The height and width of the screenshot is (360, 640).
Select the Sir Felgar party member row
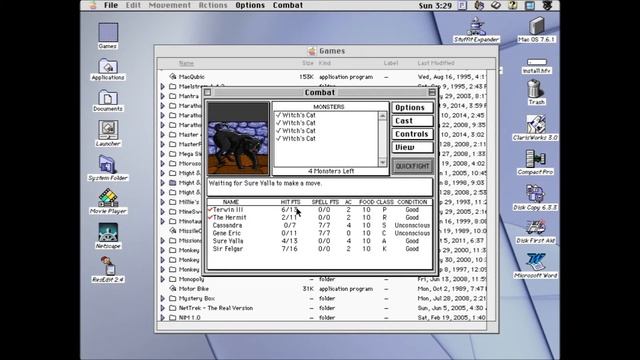pos(320,249)
